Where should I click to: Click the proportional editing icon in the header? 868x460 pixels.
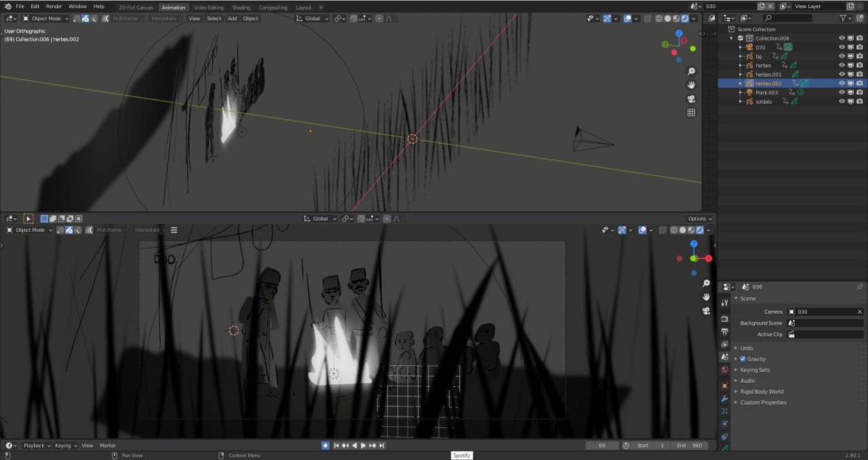(380, 18)
